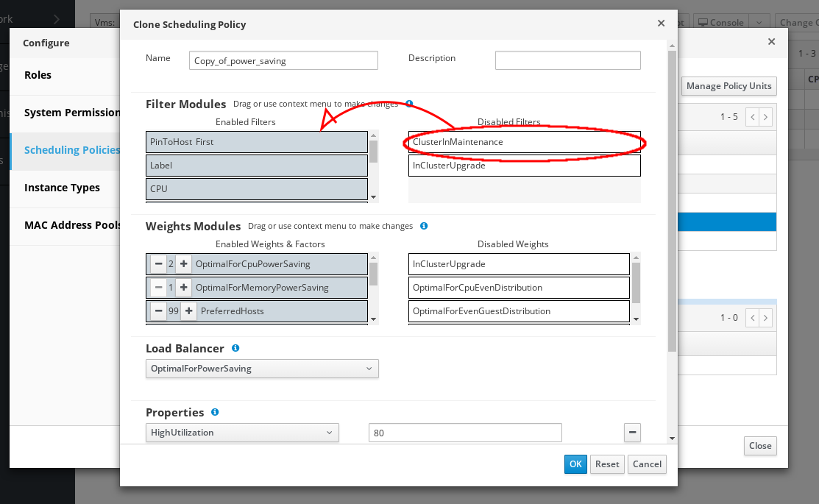Image resolution: width=819 pixels, height=504 pixels.
Task: Click the minus icon beside OptimalForCpuPowerSaving
Action: coord(158,263)
